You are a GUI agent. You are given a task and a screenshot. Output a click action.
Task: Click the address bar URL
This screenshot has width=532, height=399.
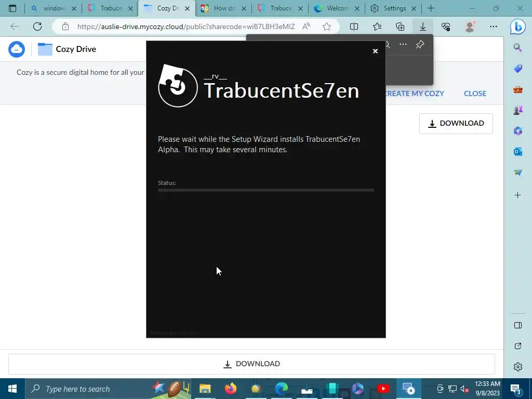point(186,26)
